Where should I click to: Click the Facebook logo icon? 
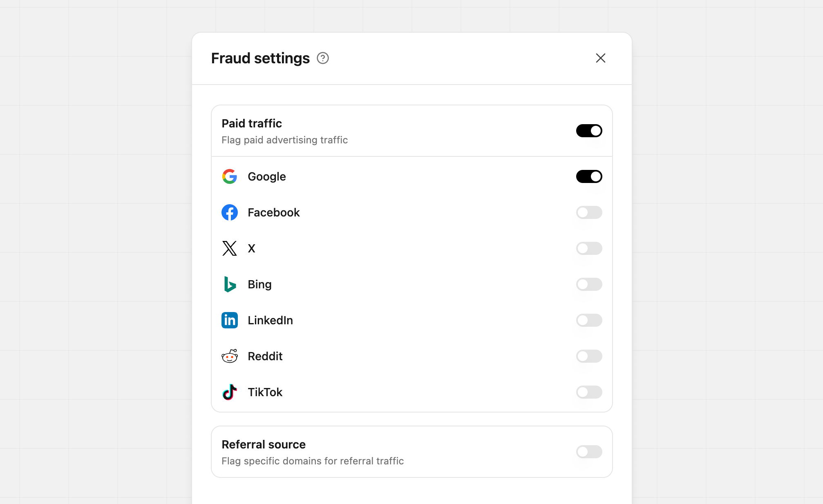point(230,212)
